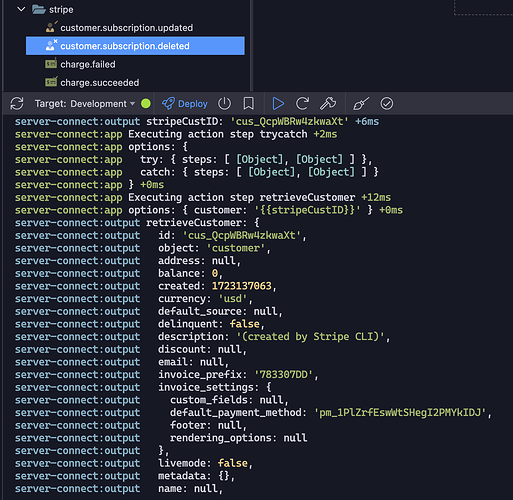Click the 'try: { steps:' log line
The image size is (513, 500).
coord(193,160)
